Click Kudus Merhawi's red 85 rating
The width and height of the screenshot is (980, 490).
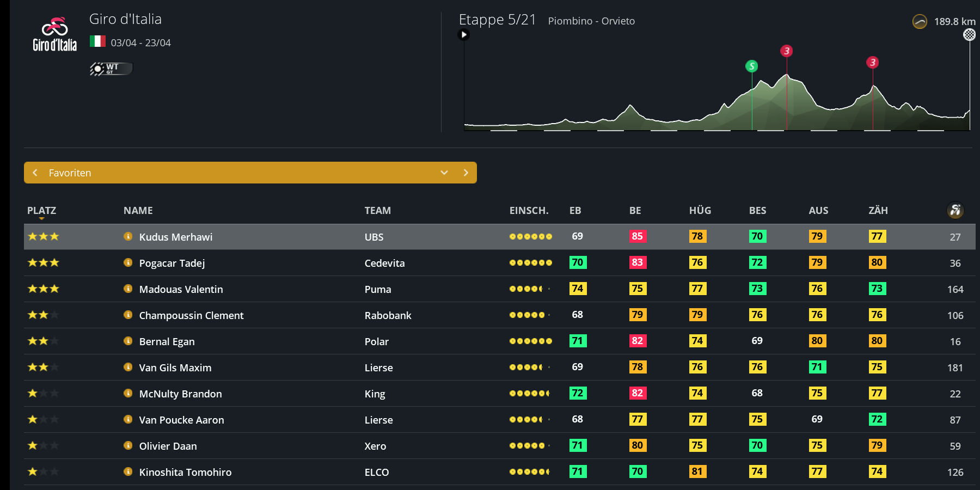click(x=637, y=236)
